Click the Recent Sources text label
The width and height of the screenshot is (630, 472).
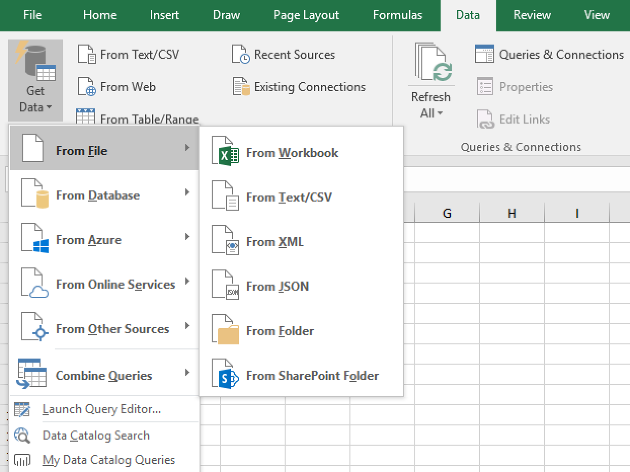295,55
